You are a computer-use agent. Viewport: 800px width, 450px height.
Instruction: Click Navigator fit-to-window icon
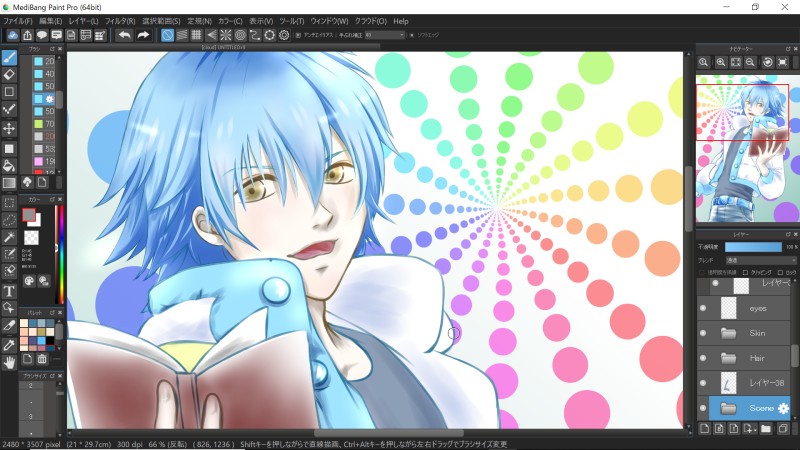point(735,62)
